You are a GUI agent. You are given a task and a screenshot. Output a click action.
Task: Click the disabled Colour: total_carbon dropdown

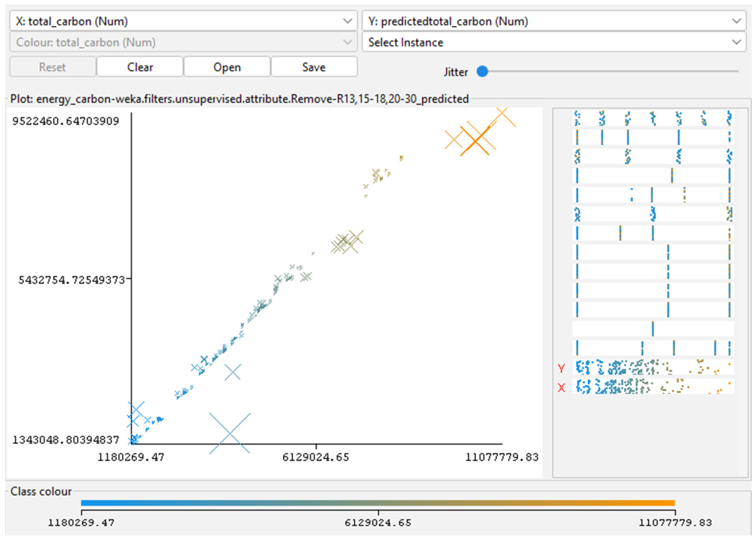point(183,42)
